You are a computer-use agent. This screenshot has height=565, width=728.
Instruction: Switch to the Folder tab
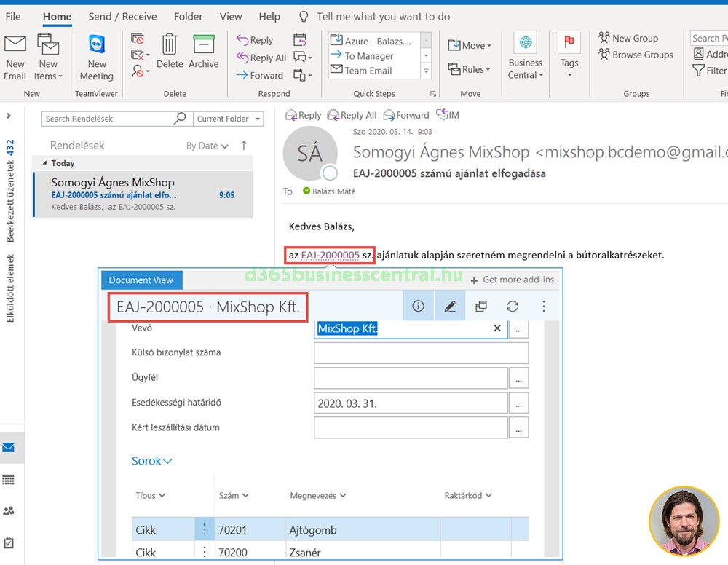click(x=188, y=17)
